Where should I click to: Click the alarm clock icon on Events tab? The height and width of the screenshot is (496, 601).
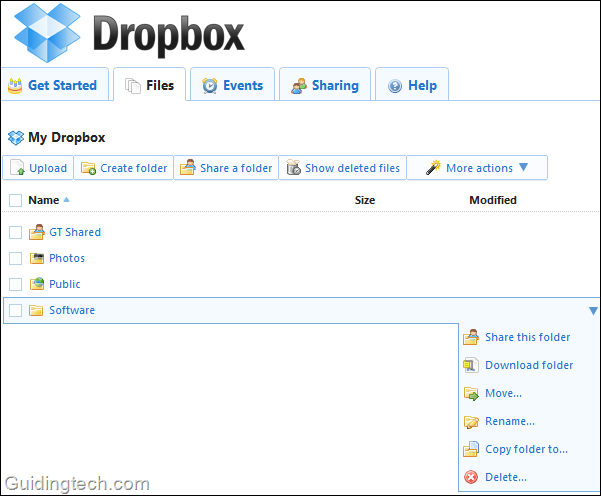[210, 85]
